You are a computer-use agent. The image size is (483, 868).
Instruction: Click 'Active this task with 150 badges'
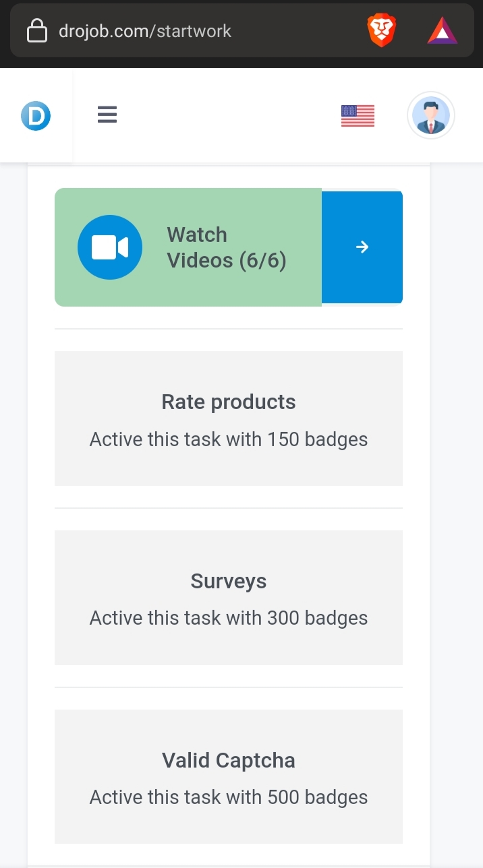(x=229, y=439)
